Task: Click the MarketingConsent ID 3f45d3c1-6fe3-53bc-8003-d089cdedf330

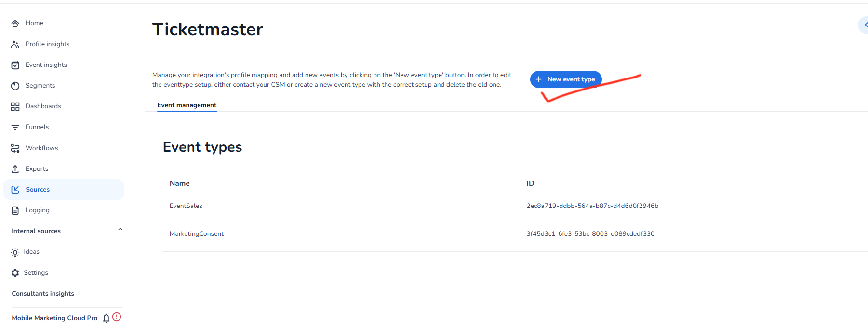Action: [x=590, y=234]
